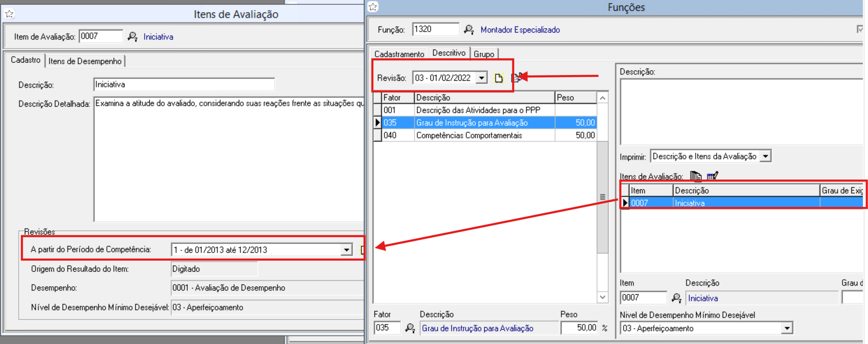Click into the Peso percentage field
Viewport: 868px width, 344px height.
click(x=579, y=328)
